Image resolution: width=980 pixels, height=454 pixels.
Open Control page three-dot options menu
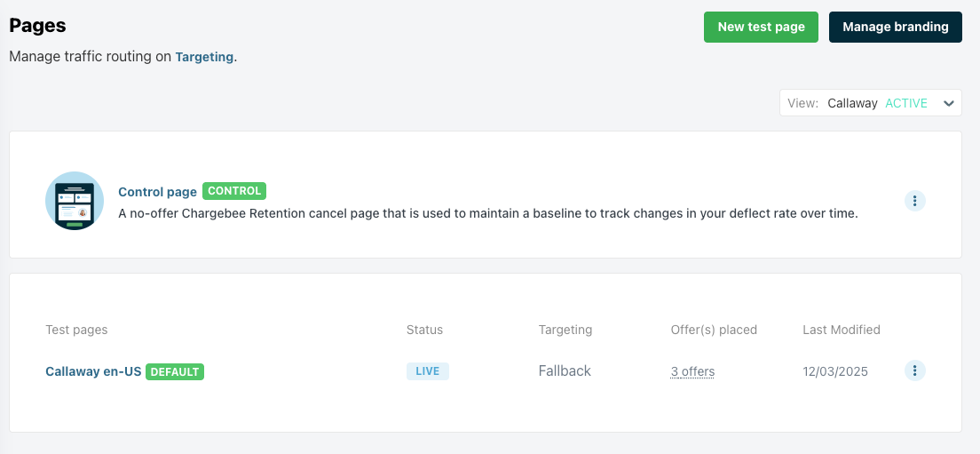[915, 201]
